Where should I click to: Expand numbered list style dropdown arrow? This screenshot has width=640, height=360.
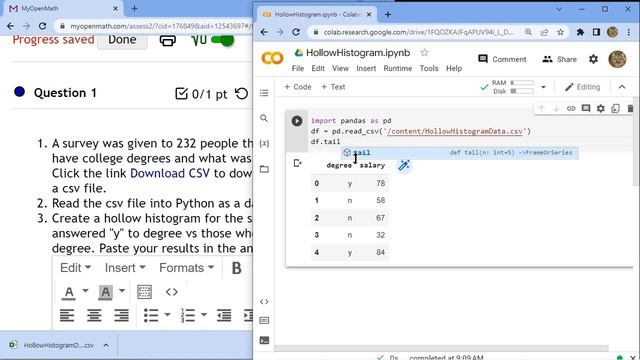(204, 315)
